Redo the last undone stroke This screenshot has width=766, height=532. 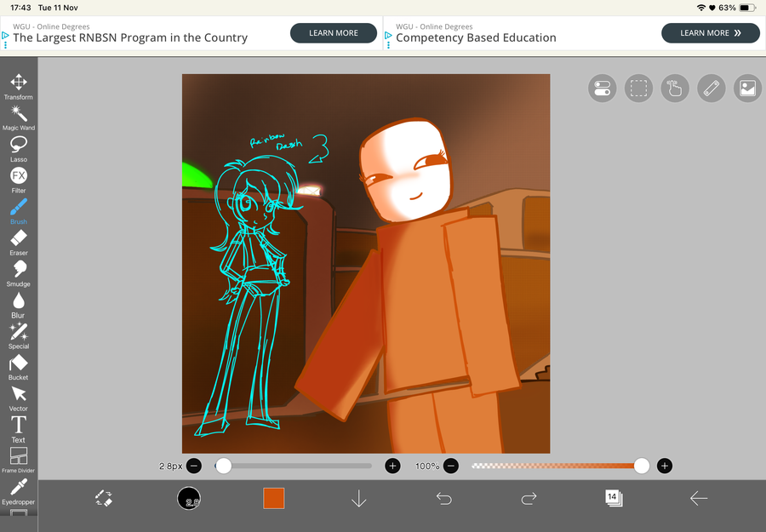click(529, 498)
